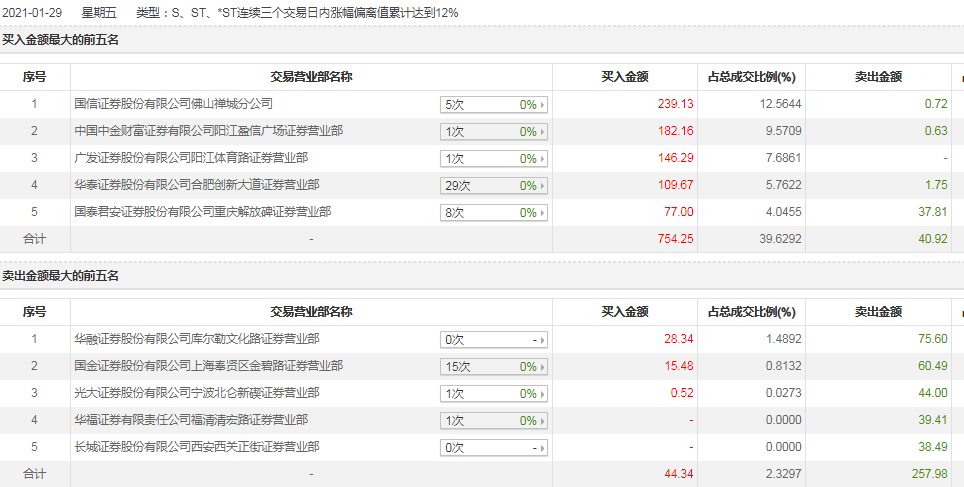Viewport: 964px width, 487px height.
Task: Click sell amount 38.49 cell
Action: pos(933,447)
